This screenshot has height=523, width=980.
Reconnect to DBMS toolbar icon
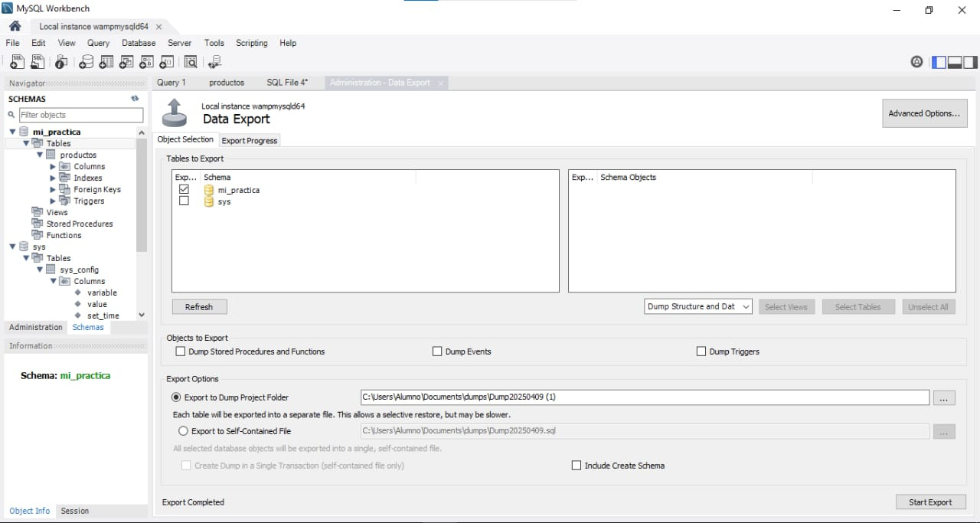coord(214,62)
